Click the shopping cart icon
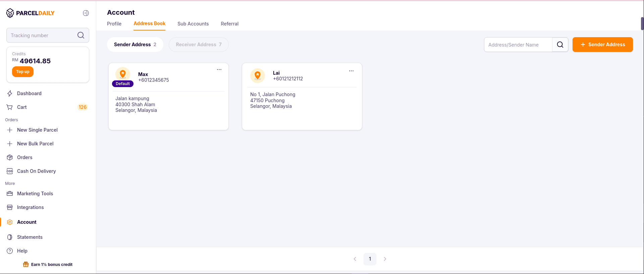The height and width of the screenshot is (274, 644). click(10, 107)
